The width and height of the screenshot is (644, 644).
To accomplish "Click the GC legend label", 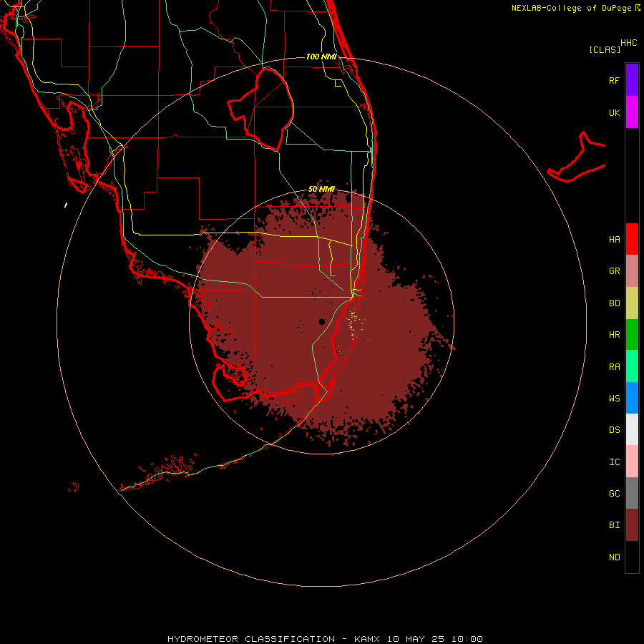I will [614, 494].
